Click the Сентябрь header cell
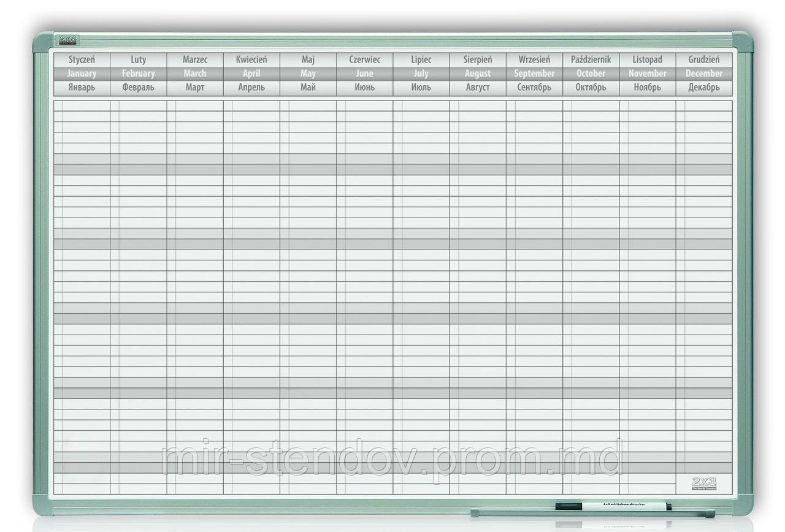785x532 pixels. 534,88
